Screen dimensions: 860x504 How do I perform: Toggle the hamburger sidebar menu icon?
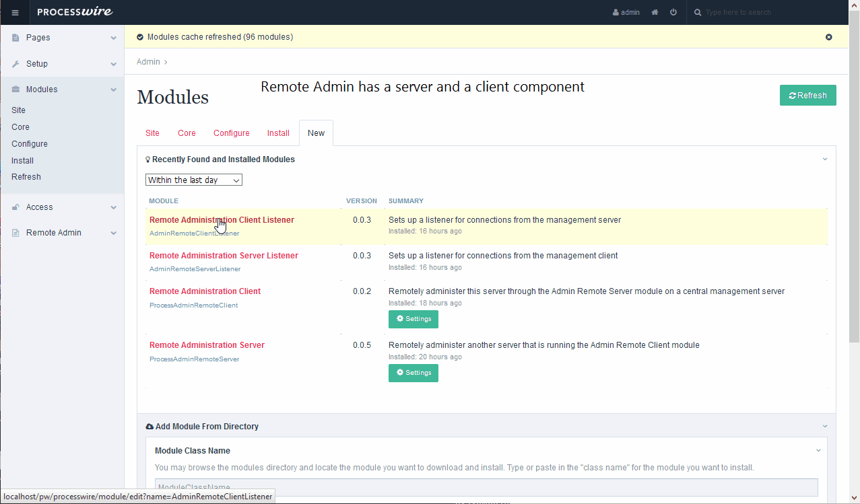click(x=15, y=12)
